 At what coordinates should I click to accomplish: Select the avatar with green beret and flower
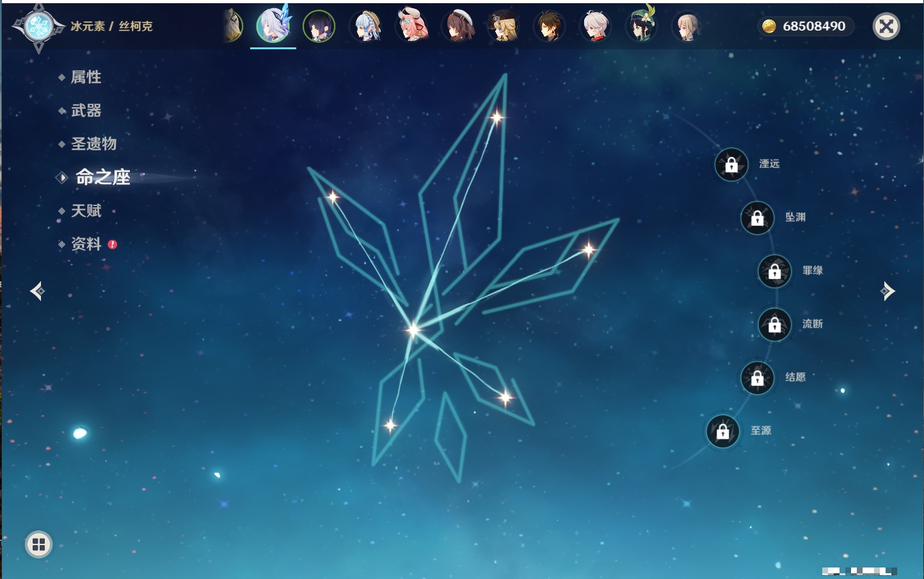[641, 25]
